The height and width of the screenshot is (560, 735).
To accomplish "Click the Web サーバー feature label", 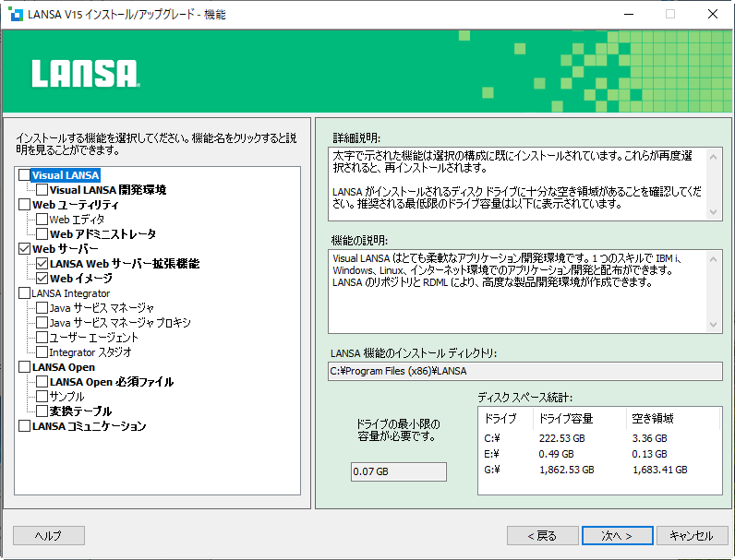I will coord(66,248).
